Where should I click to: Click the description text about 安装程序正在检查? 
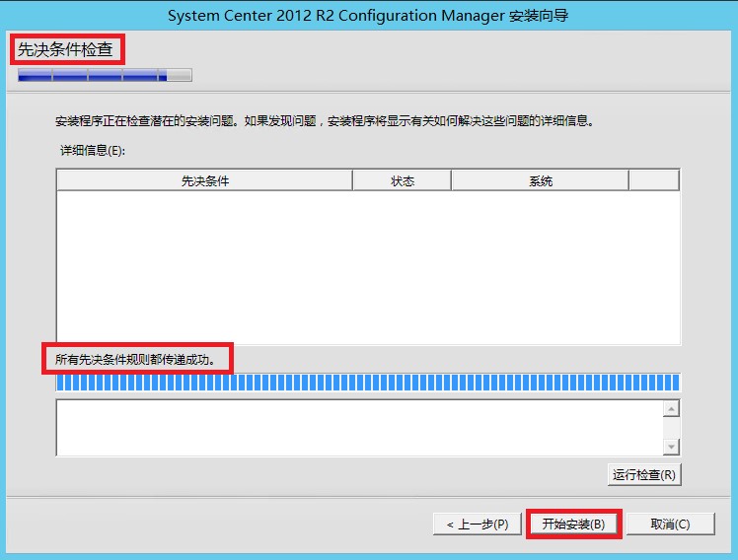coord(325,121)
